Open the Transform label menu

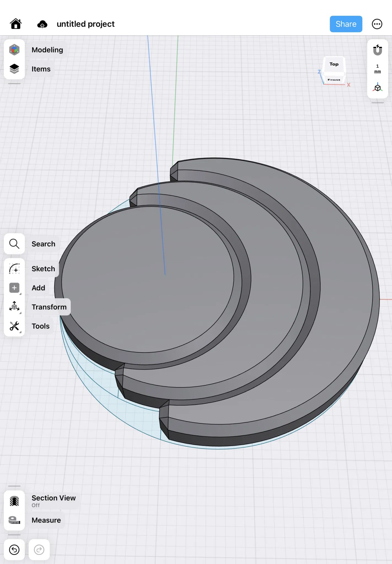pyautogui.click(x=49, y=307)
